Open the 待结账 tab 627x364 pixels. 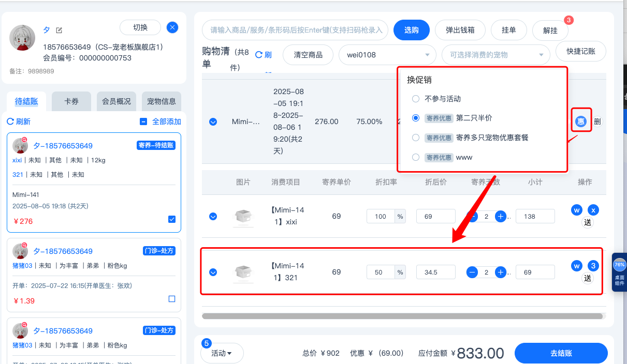click(26, 101)
